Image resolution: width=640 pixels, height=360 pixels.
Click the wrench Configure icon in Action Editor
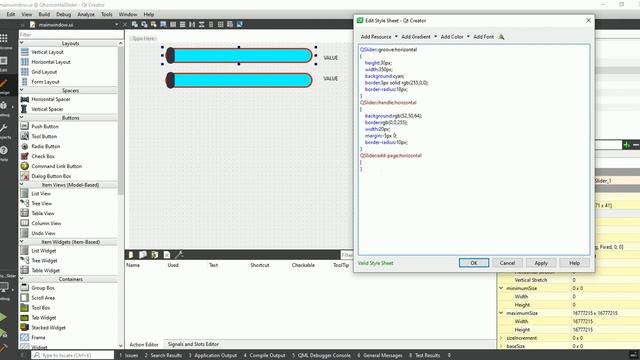click(x=179, y=255)
